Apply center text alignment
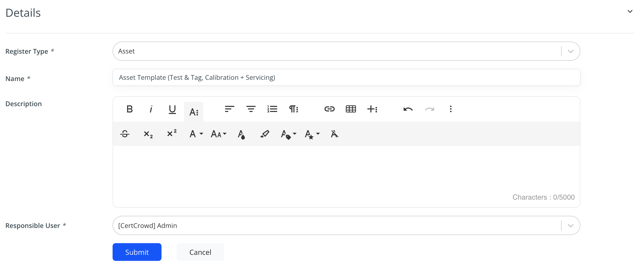644x270 pixels. pyautogui.click(x=251, y=109)
